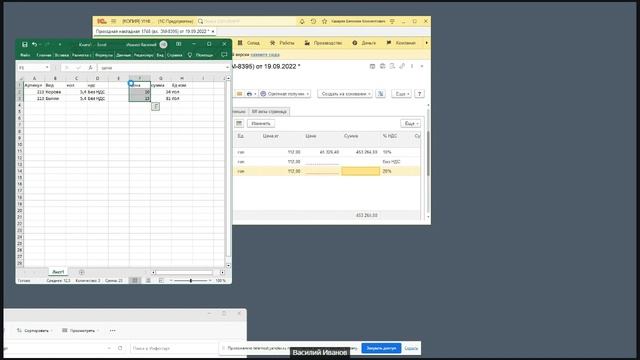This screenshot has height=360, width=640.
Task: Switch to the Вставка ribbon tab
Action: (x=62, y=55)
